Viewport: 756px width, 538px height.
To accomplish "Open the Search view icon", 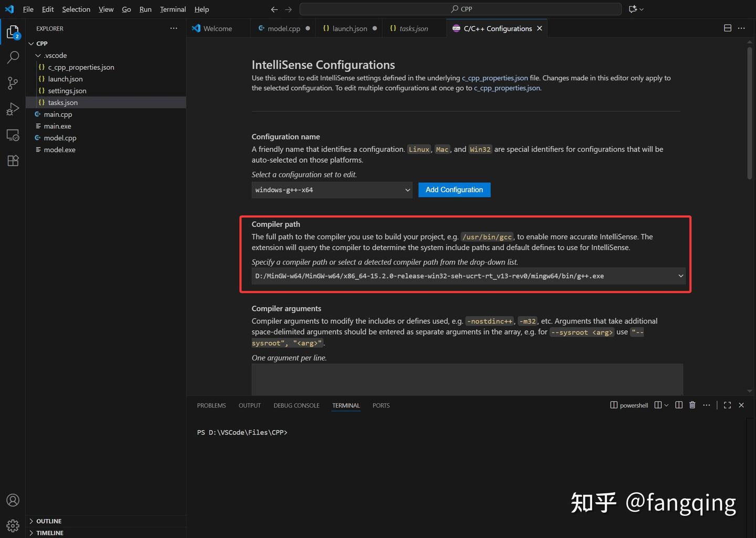I will (x=13, y=57).
